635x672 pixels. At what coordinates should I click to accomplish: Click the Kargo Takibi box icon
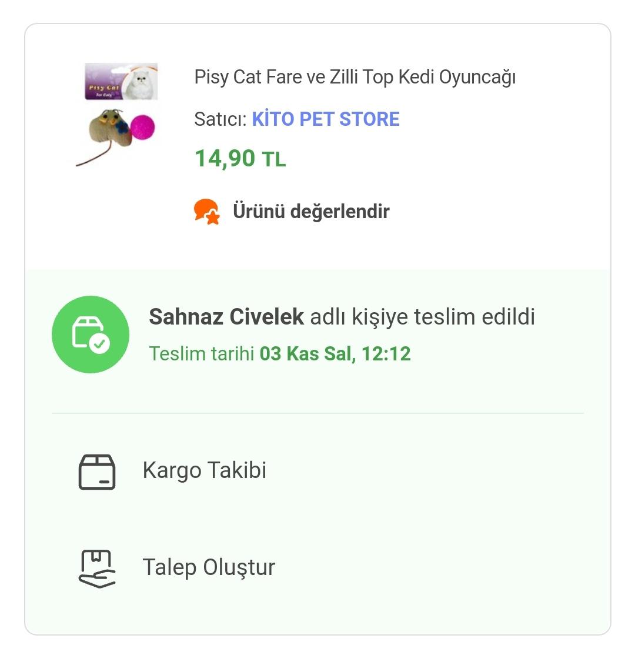pos(97,472)
